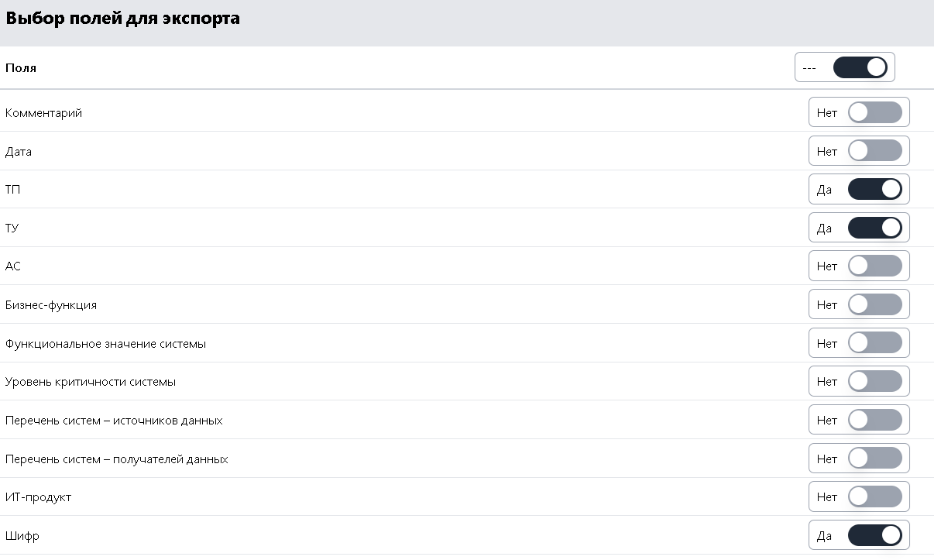
Task: Turn on Бизнес-функция export toggle
Action: (x=875, y=304)
